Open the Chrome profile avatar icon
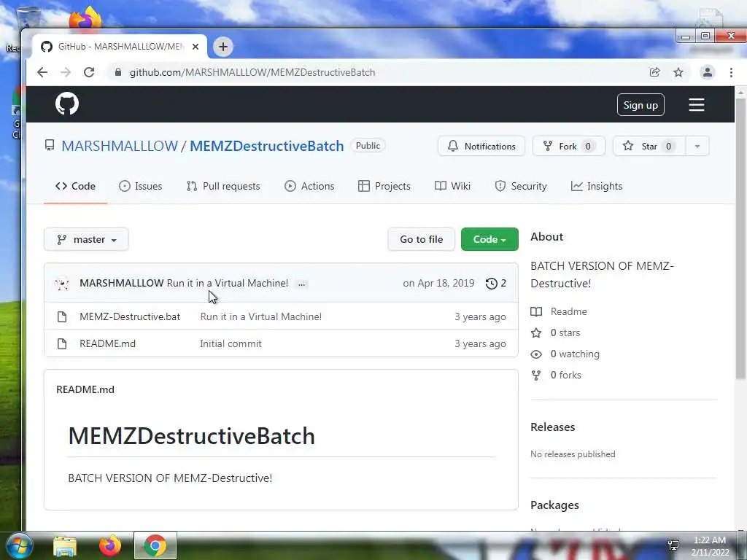Image resolution: width=747 pixels, height=560 pixels. [708, 72]
